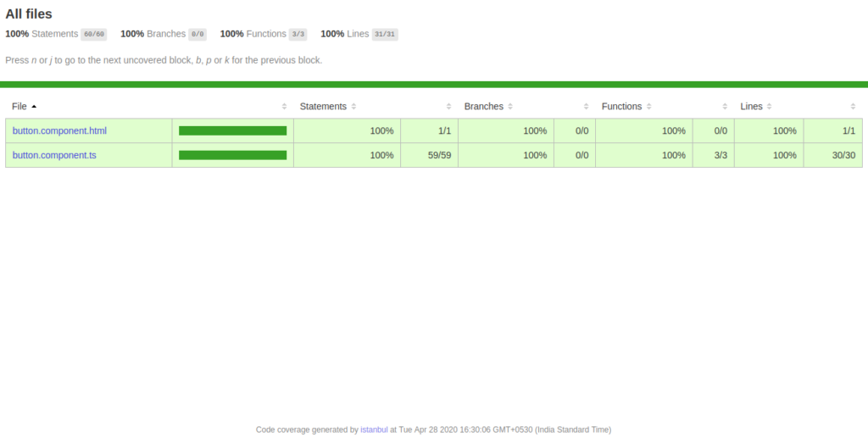Click the 3/3 functions cell for button.component.ts
The width and height of the screenshot is (868, 443).
(x=713, y=155)
